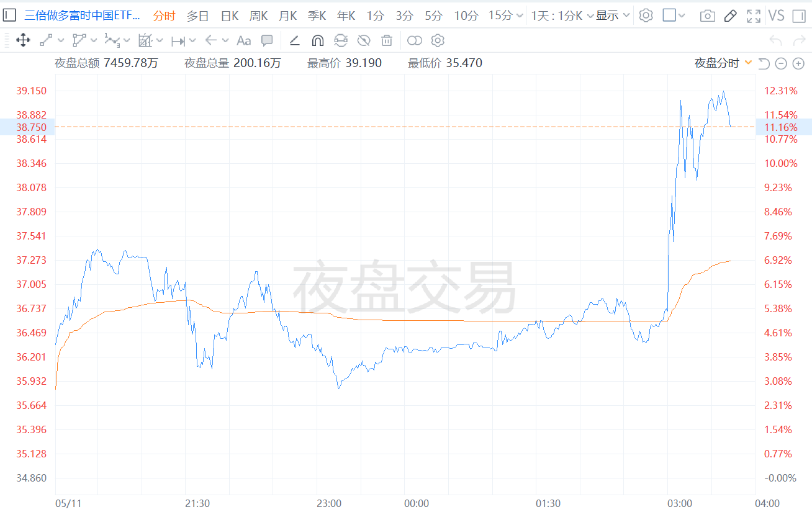812x525 pixels.
Task: Click the magnet snapping tool icon
Action: point(317,40)
